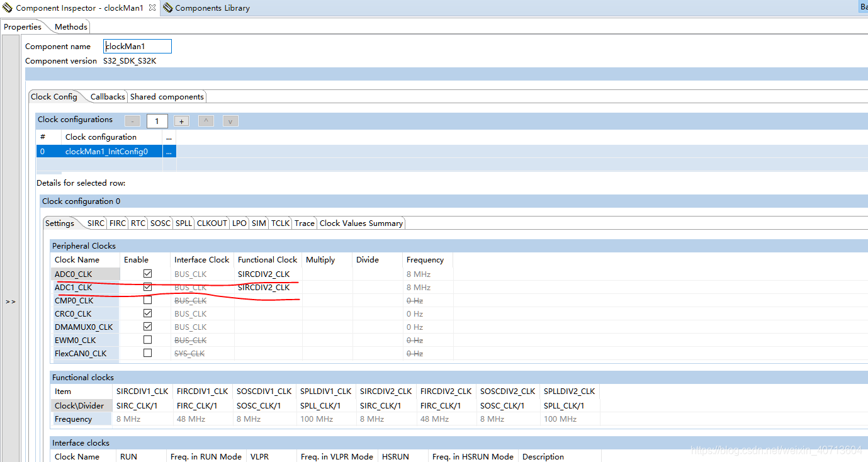Enable the CMP0_CLK checkbox
868x462 pixels.
(147, 300)
